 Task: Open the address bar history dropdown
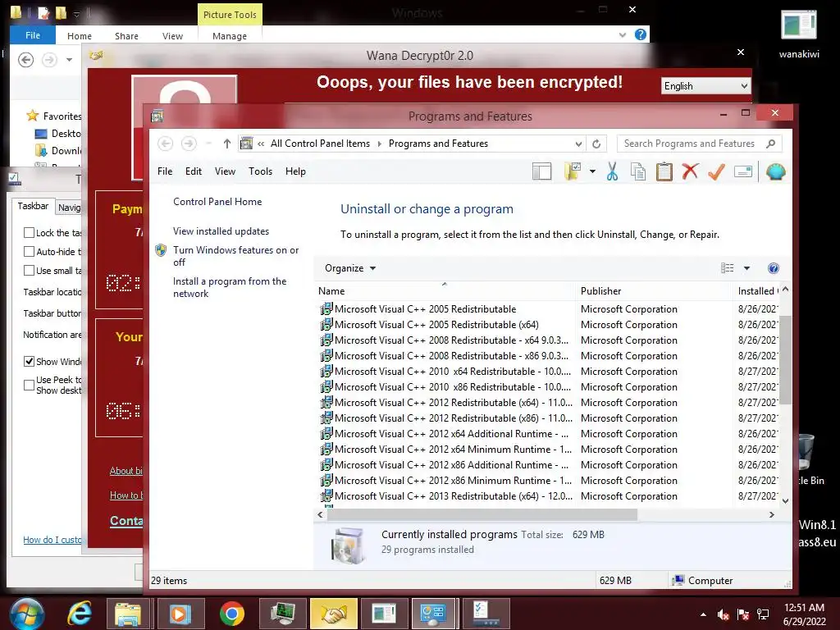(578, 144)
